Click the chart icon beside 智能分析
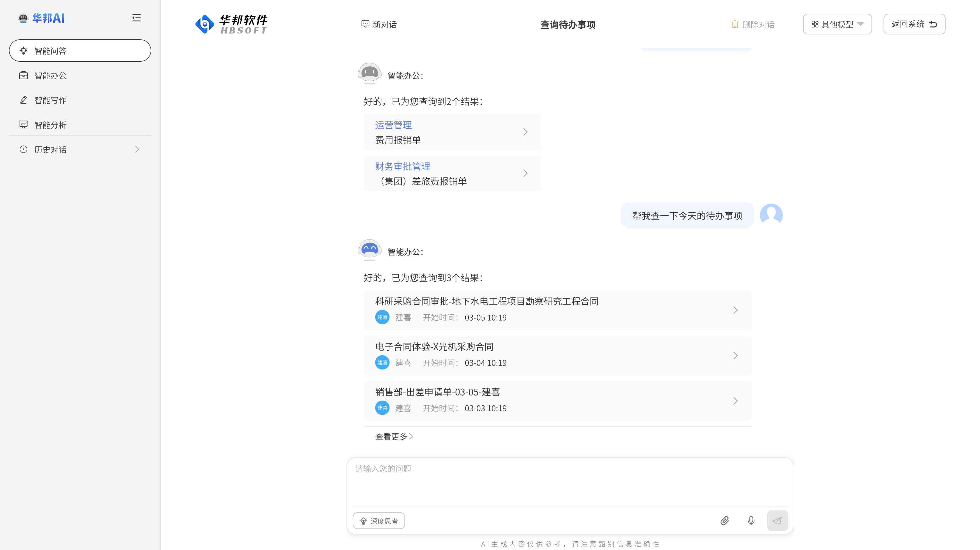 (x=24, y=125)
